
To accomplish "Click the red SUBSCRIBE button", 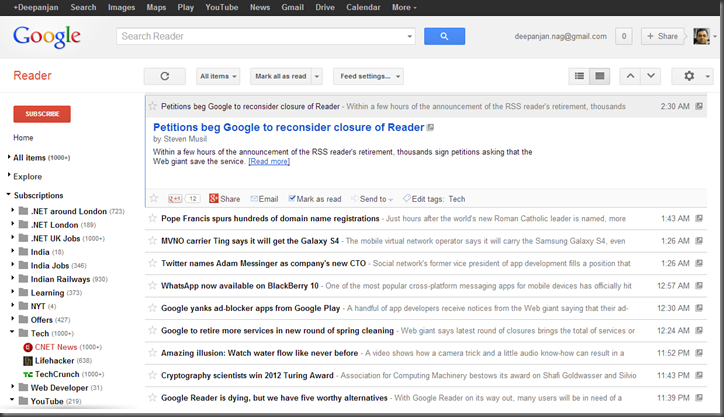I will (x=42, y=114).
